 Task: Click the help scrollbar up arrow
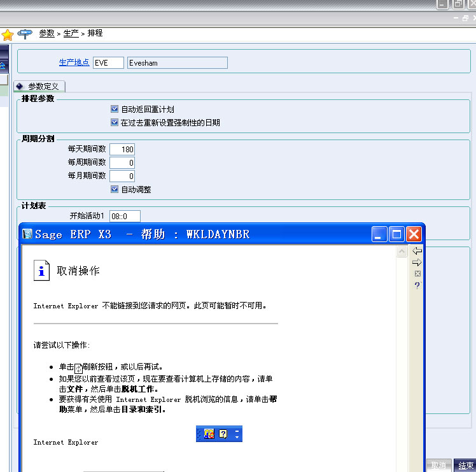pyautogui.click(x=402, y=252)
